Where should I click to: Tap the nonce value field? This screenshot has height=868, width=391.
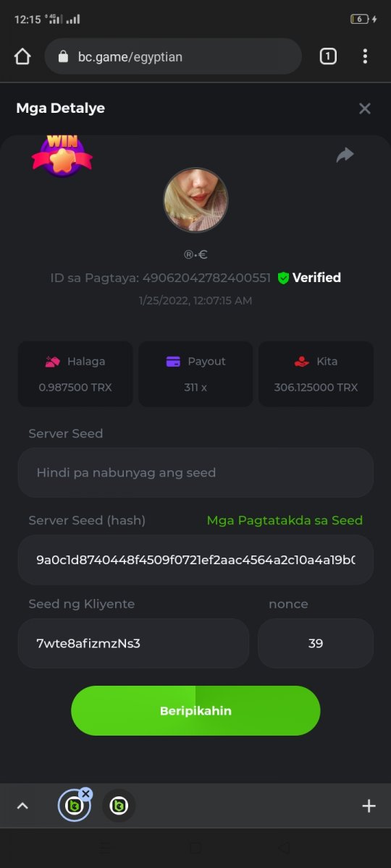click(x=316, y=643)
